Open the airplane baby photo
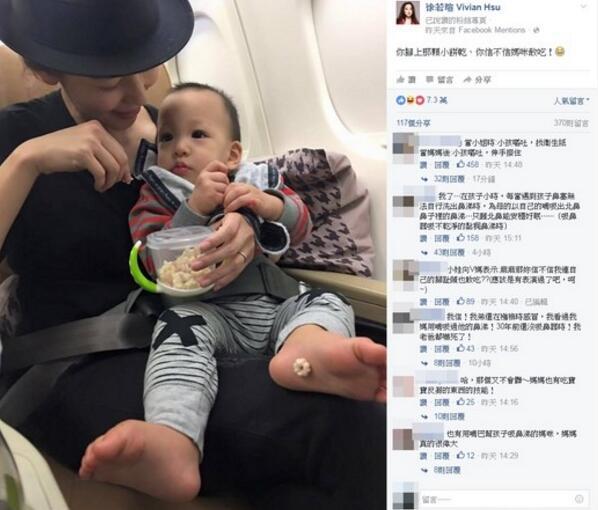This screenshot has height=510, width=598. pyautogui.click(x=193, y=255)
